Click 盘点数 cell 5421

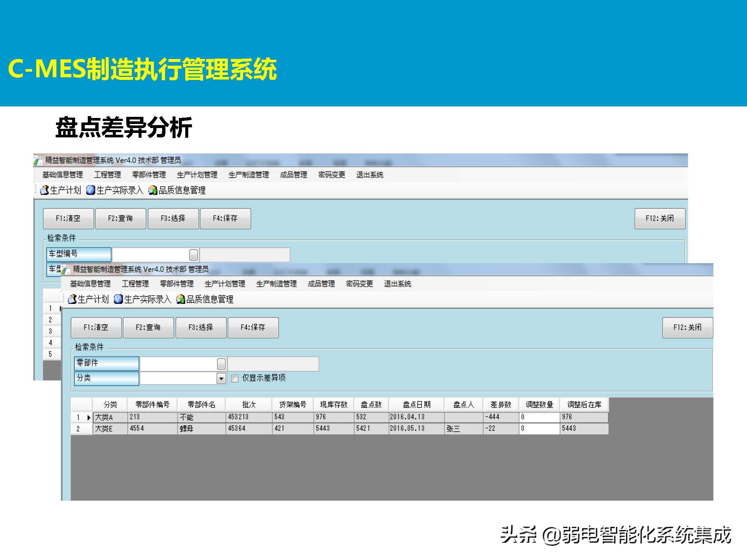pos(371,429)
